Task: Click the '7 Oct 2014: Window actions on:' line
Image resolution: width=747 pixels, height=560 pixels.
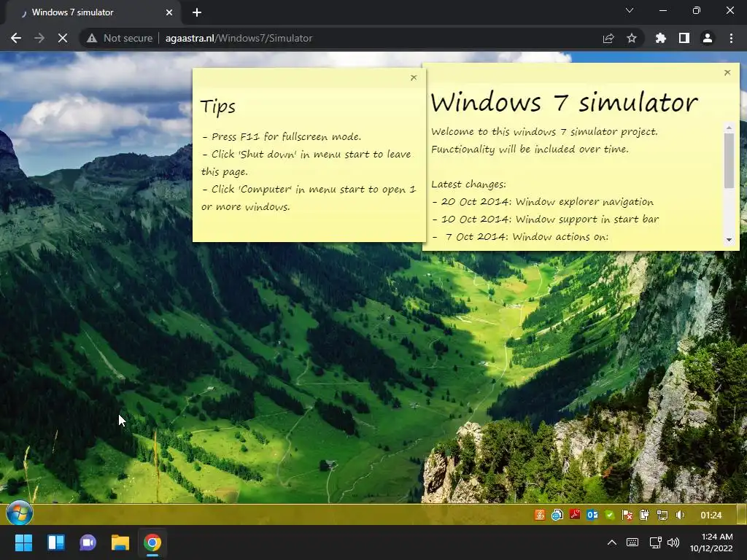Action: click(520, 237)
